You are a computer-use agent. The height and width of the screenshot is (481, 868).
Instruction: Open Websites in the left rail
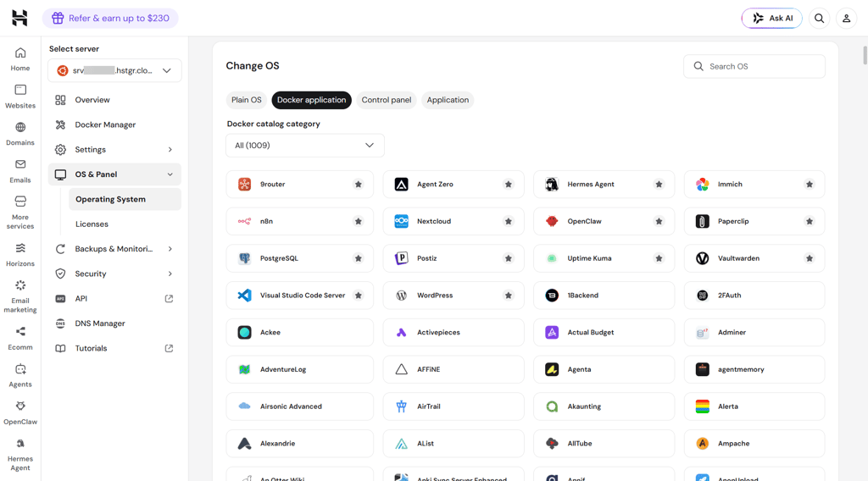pos(20,97)
